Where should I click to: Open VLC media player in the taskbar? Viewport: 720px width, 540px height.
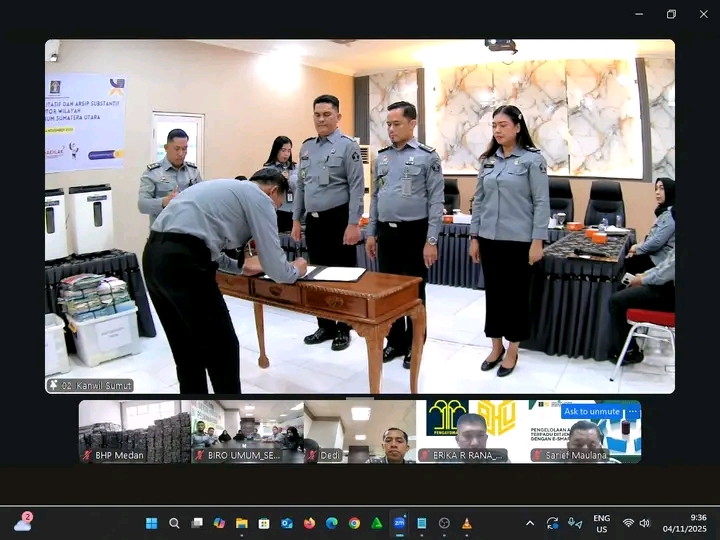pyautogui.click(x=466, y=523)
